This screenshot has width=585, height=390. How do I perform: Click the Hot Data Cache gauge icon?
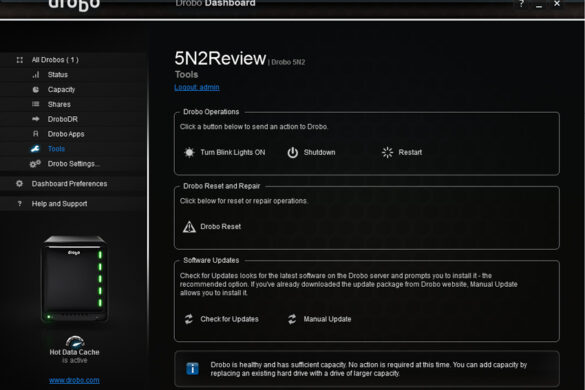(75, 341)
